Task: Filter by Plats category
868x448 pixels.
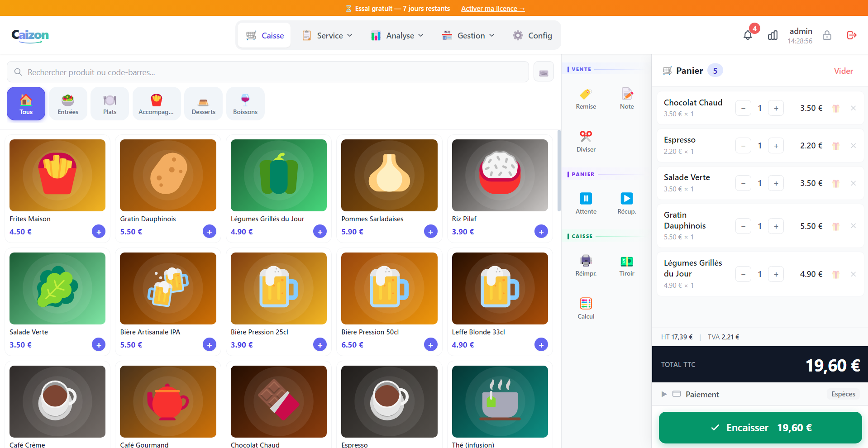Action: click(110, 104)
